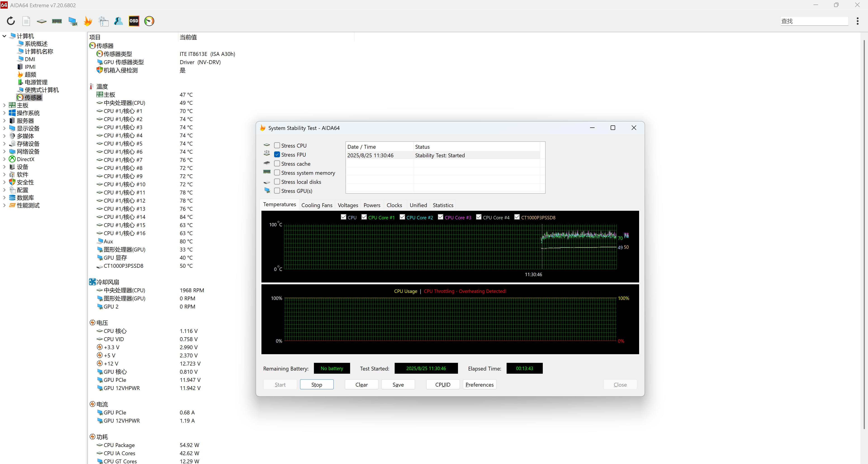
Task: Open the SensorPanel gauge toolbar icon
Action: (x=149, y=21)
